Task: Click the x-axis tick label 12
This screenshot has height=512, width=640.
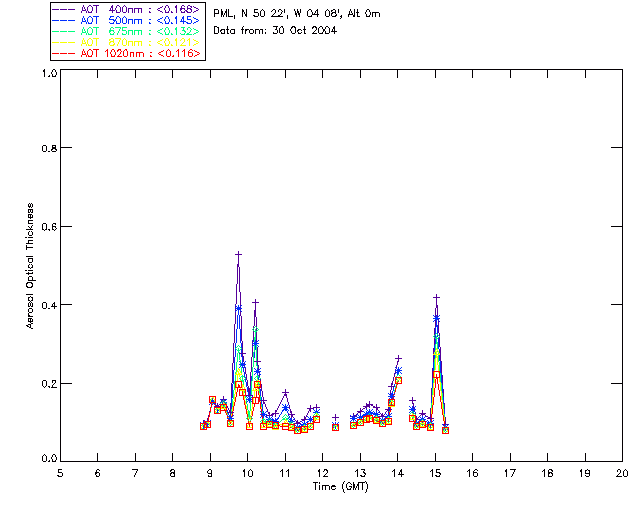Action: pos(322,473)
